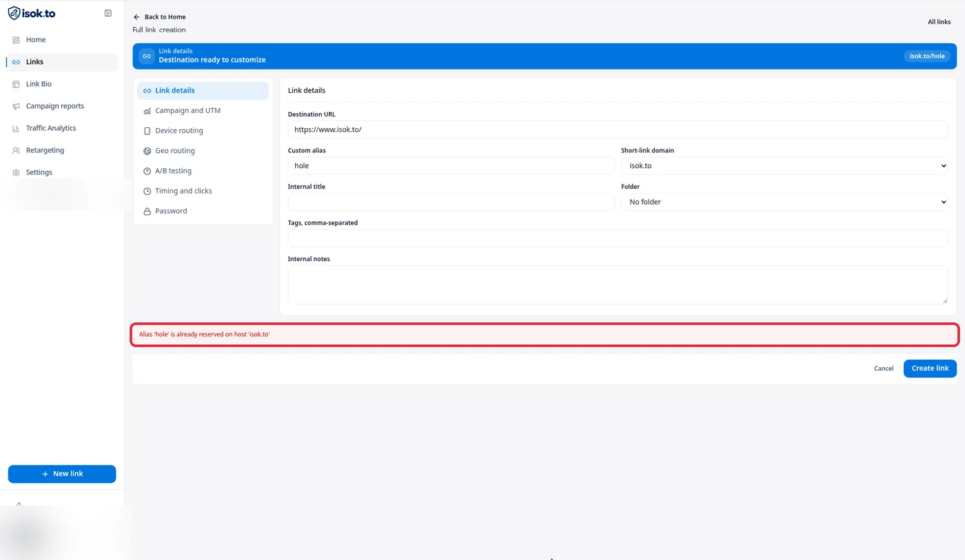Click the Campaign reports megaphone icon
Image resolution: width=965 pixels, height=560 pixels.
tap(16, 106)
